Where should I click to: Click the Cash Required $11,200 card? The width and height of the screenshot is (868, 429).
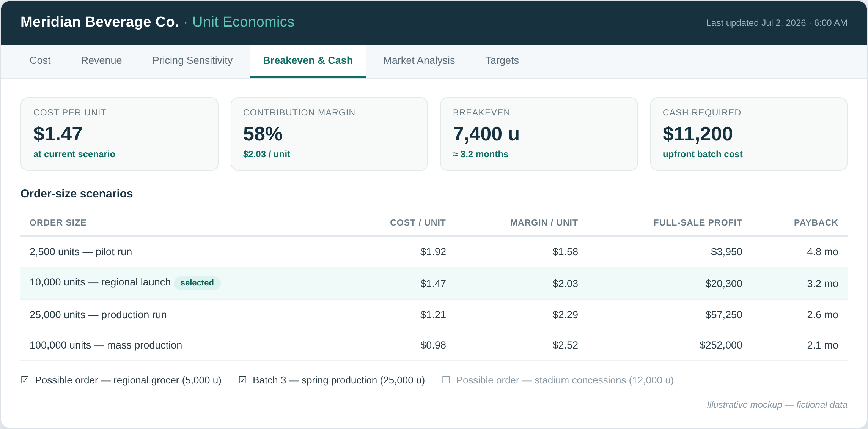(x=749, y=134)
